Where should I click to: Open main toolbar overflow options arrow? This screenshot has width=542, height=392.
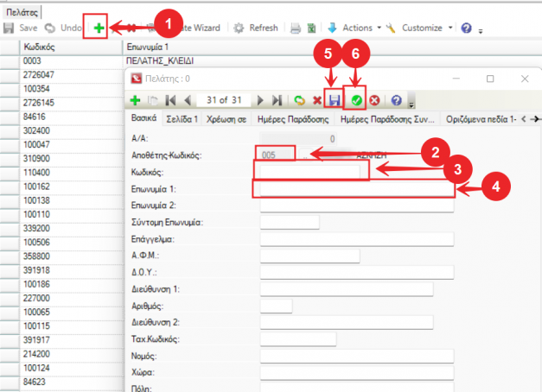481,31
